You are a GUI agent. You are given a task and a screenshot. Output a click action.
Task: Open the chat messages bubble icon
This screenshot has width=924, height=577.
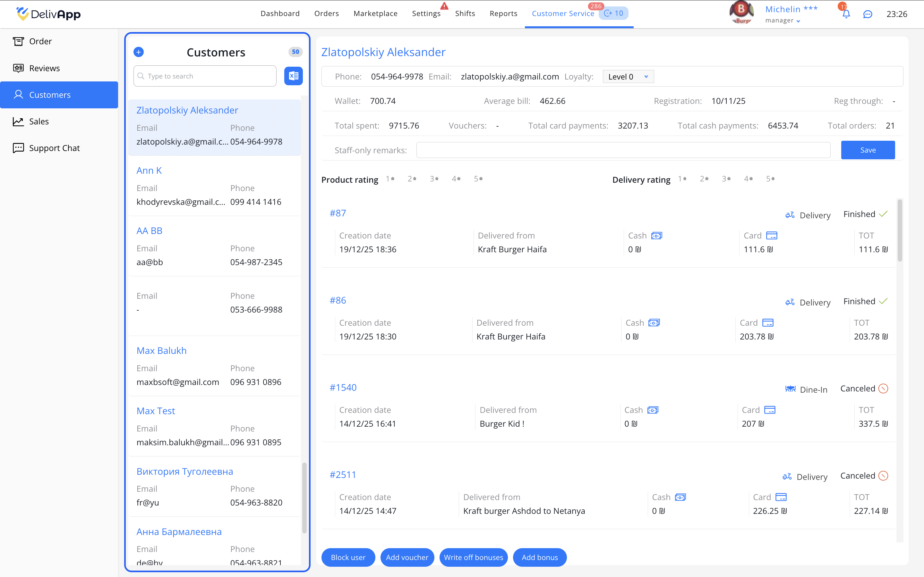(868, 14)
